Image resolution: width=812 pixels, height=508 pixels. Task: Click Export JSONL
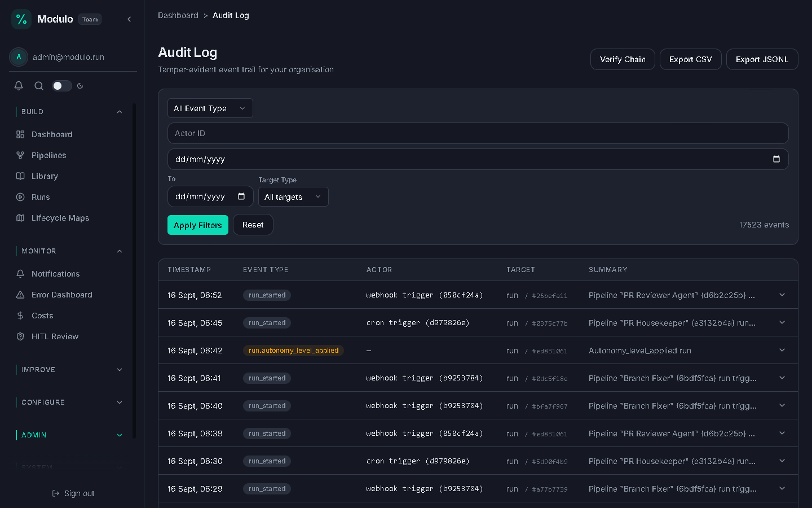pos(762,59)
